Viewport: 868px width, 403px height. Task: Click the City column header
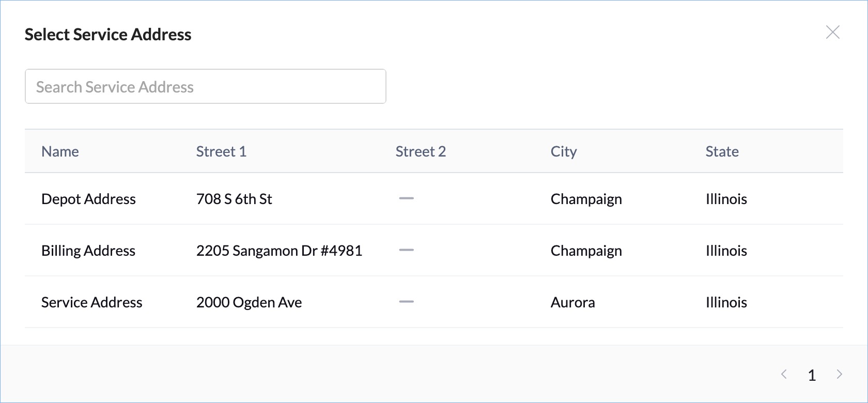pyautogui.click(x=563, y=151)
